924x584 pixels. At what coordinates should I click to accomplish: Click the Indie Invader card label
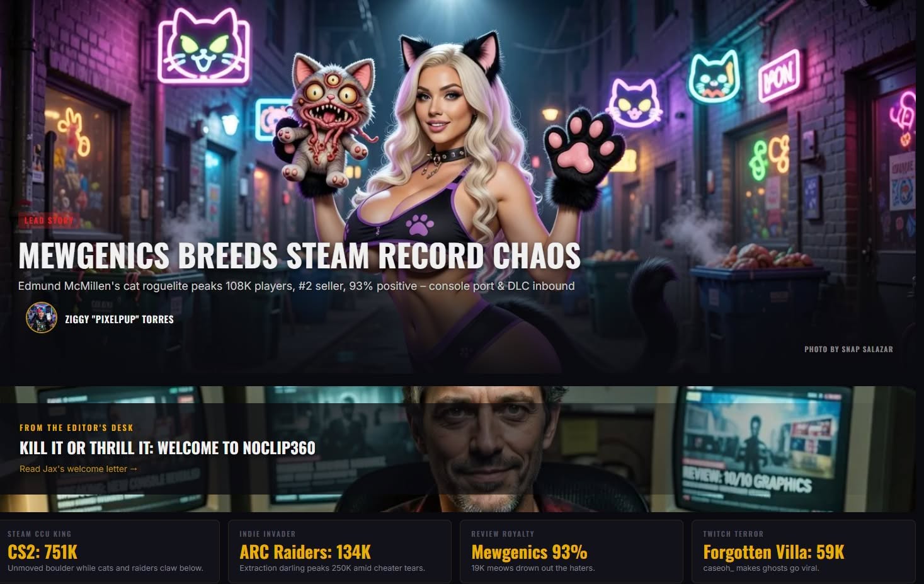coord(267,534)
